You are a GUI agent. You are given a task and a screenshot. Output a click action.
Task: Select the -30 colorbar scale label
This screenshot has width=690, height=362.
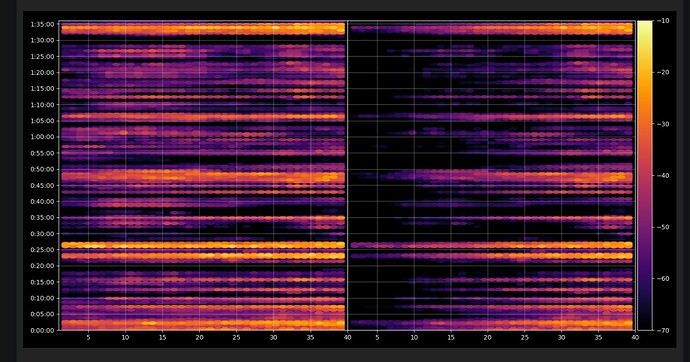[x=663, y=124]
